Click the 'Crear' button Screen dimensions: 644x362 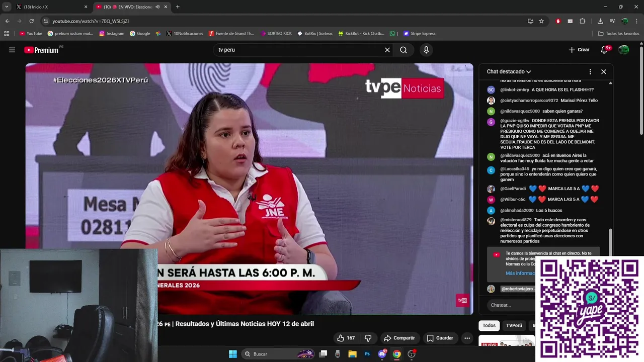tap(579, 50)
